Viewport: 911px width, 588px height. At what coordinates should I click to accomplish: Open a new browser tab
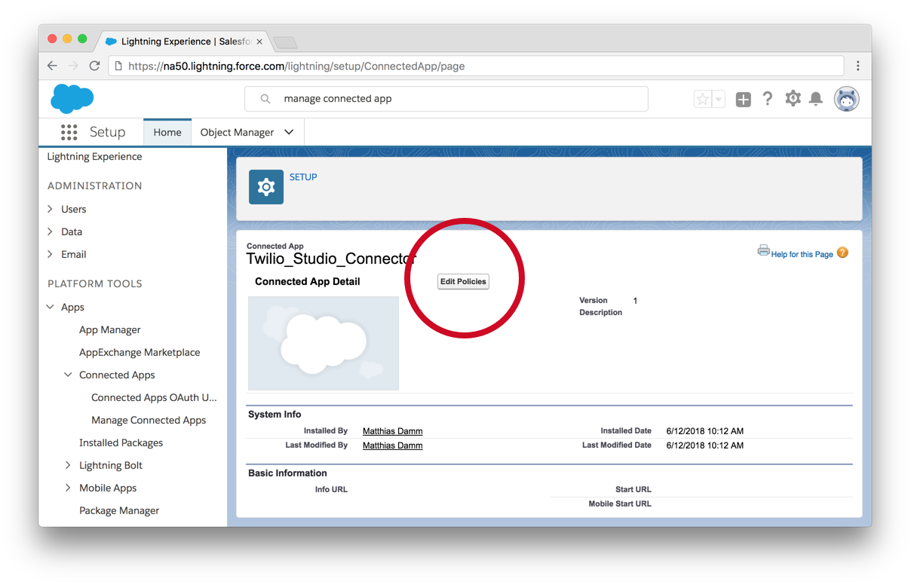tap(286, 42)
